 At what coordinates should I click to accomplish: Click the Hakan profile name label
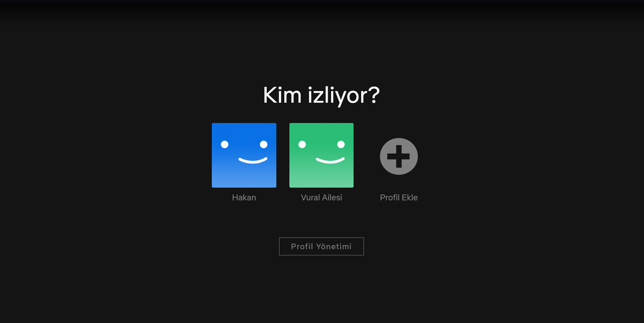[x=244, y=198]
